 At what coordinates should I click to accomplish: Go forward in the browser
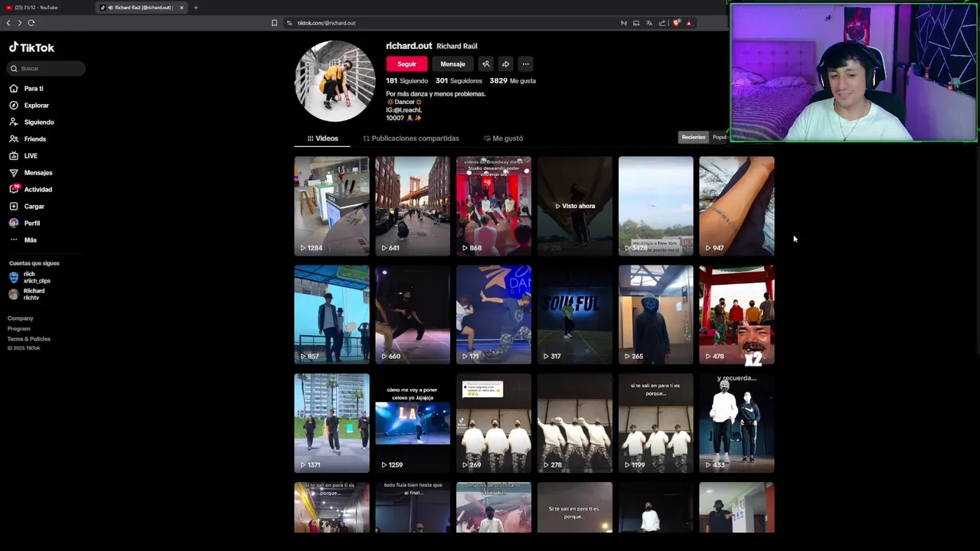20,23
